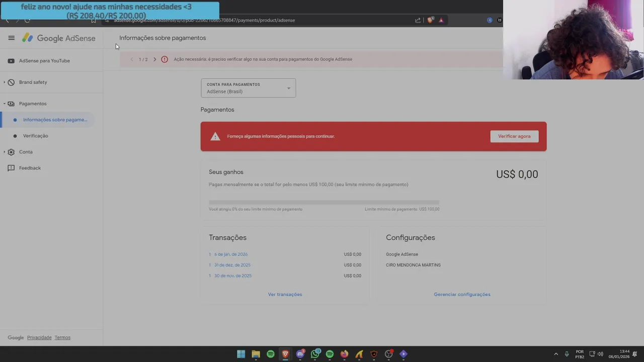Click Ação necessária notification text

(x=263, y=59)
